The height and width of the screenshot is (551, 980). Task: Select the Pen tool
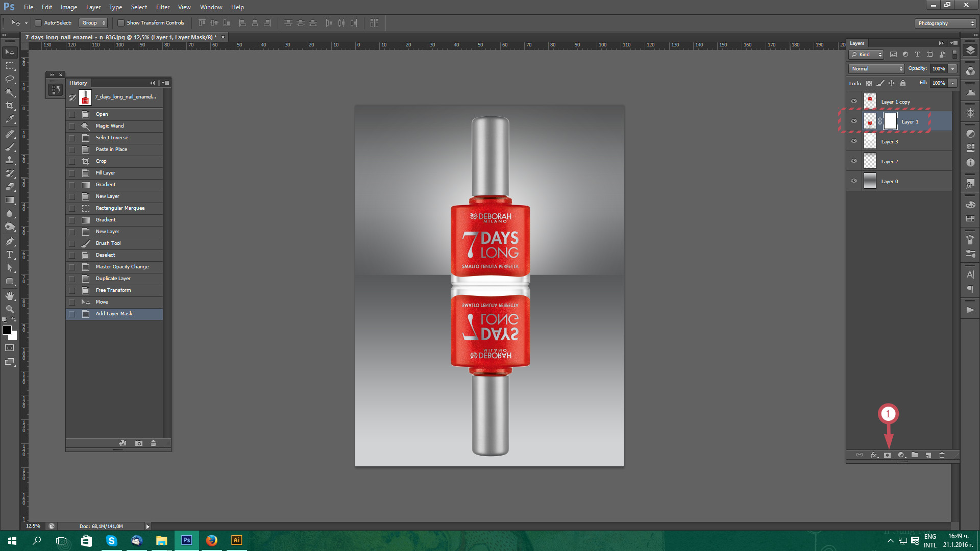tap(10, 241)
